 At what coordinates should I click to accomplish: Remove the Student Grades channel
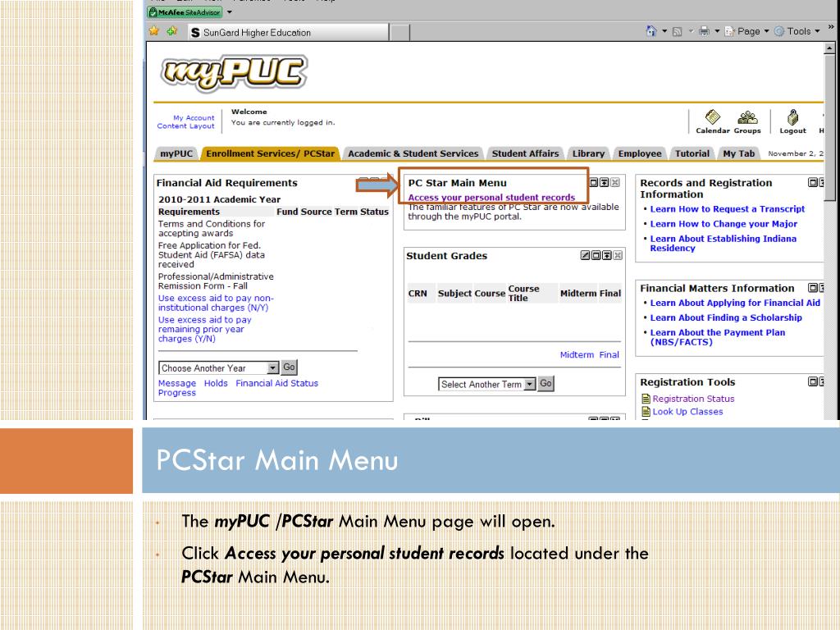click(x=618, y=255)
